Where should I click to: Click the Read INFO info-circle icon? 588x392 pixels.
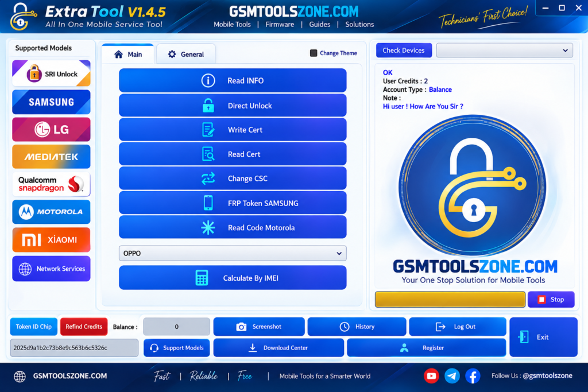(x=208, y=80)
